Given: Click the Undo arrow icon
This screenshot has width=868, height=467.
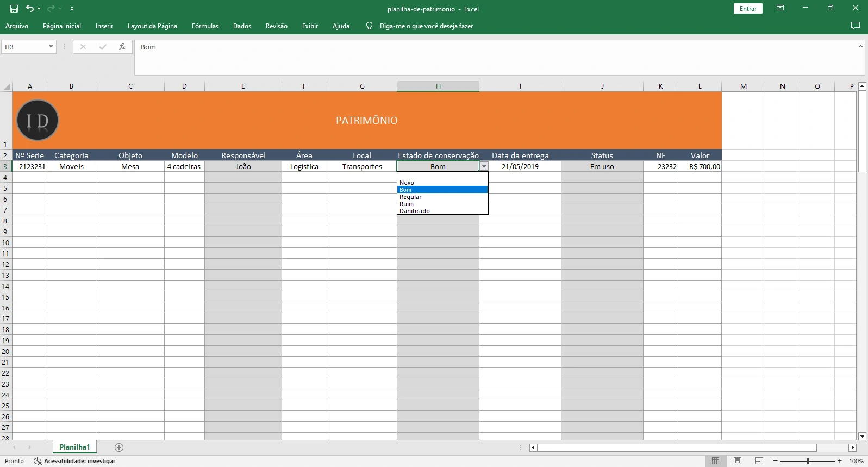Looking at the screenshot, I should pos(30,9).
